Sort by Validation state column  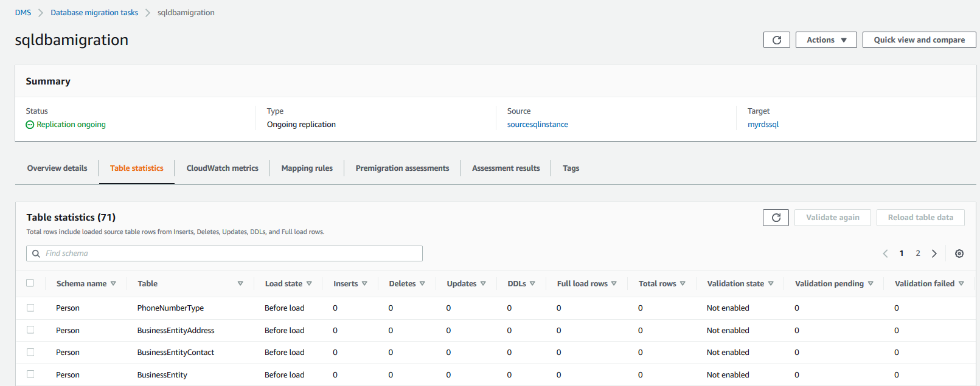771,284
